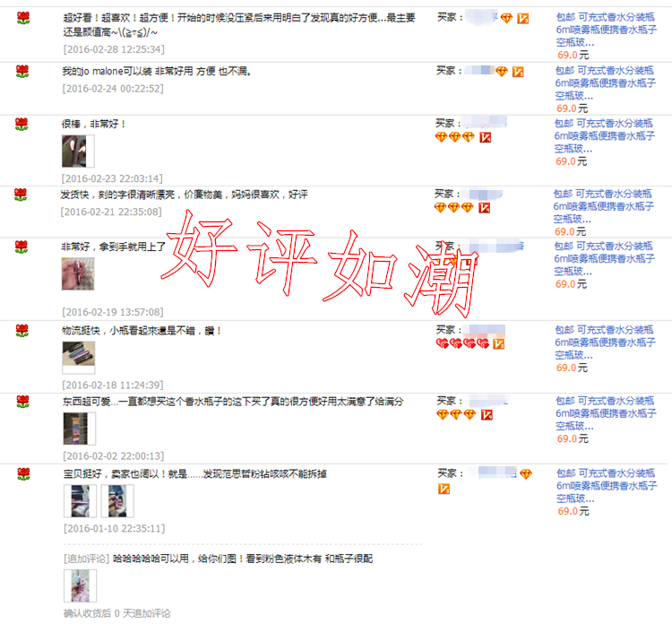Image resolution: width=672 pixels, height=624 pixels.
Task: Open the product link in the 2016-02-21 review row
Action: pyautogui.click(x=603, y=206)
